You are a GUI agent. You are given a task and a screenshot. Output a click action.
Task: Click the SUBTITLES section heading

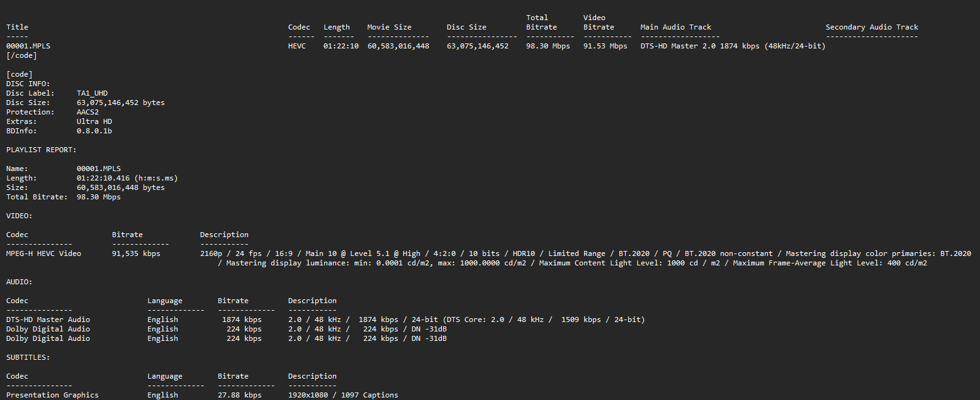(x=28, y=357)
